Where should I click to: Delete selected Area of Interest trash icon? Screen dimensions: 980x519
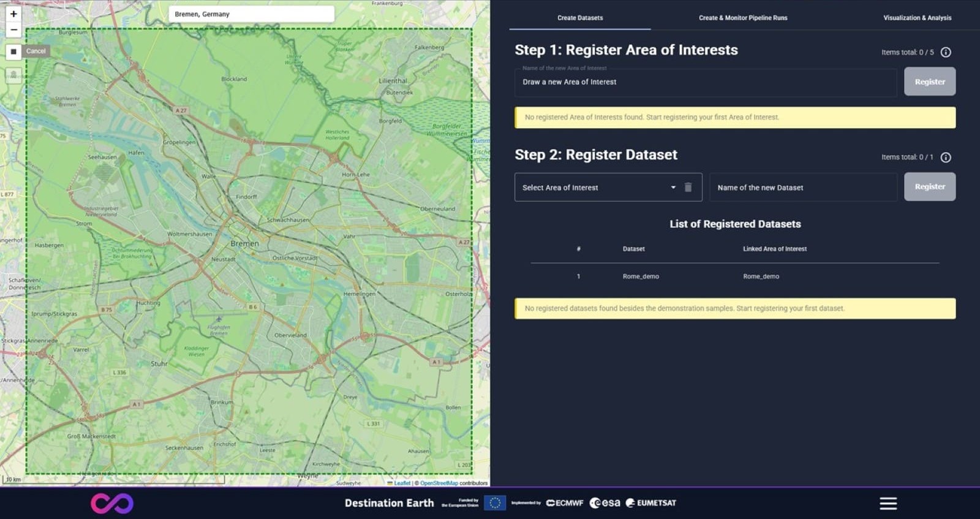(688, 188)
